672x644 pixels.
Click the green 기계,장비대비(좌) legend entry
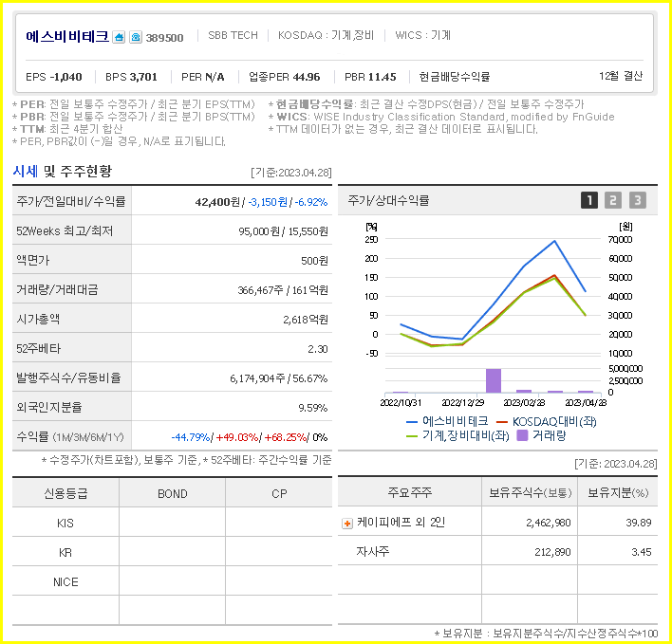(x=457, y=436)
